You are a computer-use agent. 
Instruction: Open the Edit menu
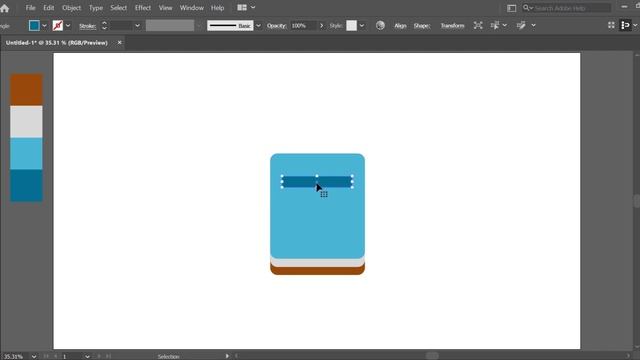pyautogui.click(x=49, y=8)
